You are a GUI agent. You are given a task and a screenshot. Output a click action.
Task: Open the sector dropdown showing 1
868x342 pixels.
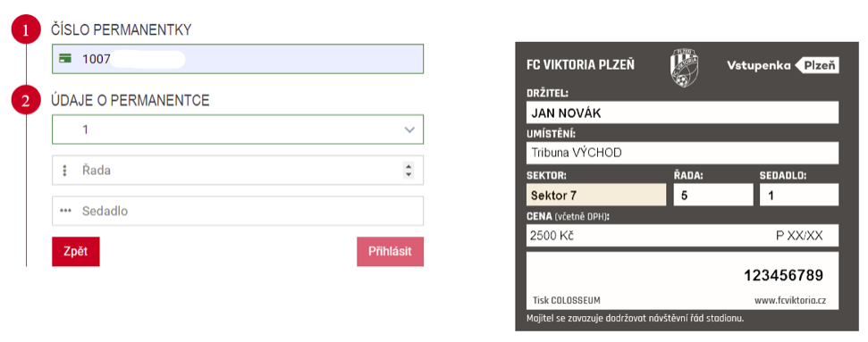[x=238, y=129]
